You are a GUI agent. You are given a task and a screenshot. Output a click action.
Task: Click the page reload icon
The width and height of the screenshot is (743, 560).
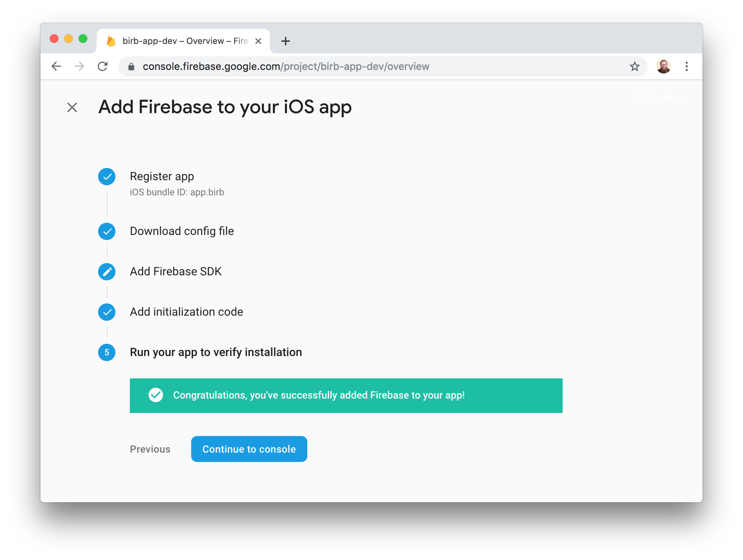click(103, 66)
